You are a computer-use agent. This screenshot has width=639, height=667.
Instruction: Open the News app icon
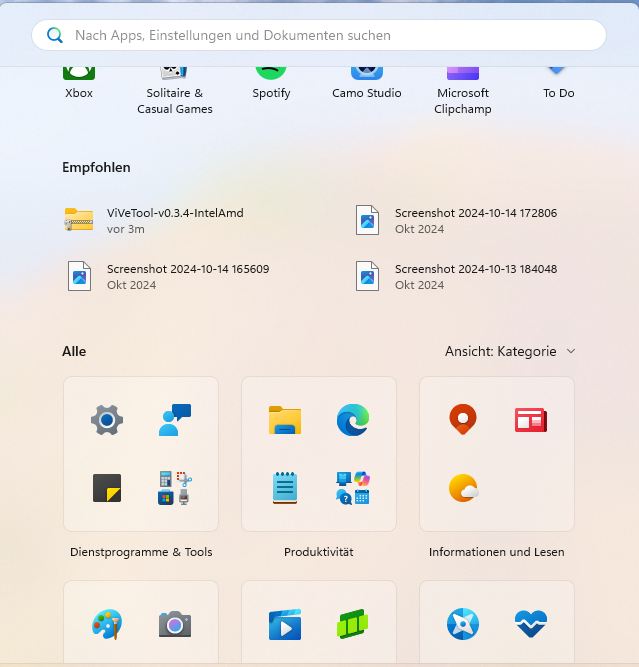(x=531, y=420)
